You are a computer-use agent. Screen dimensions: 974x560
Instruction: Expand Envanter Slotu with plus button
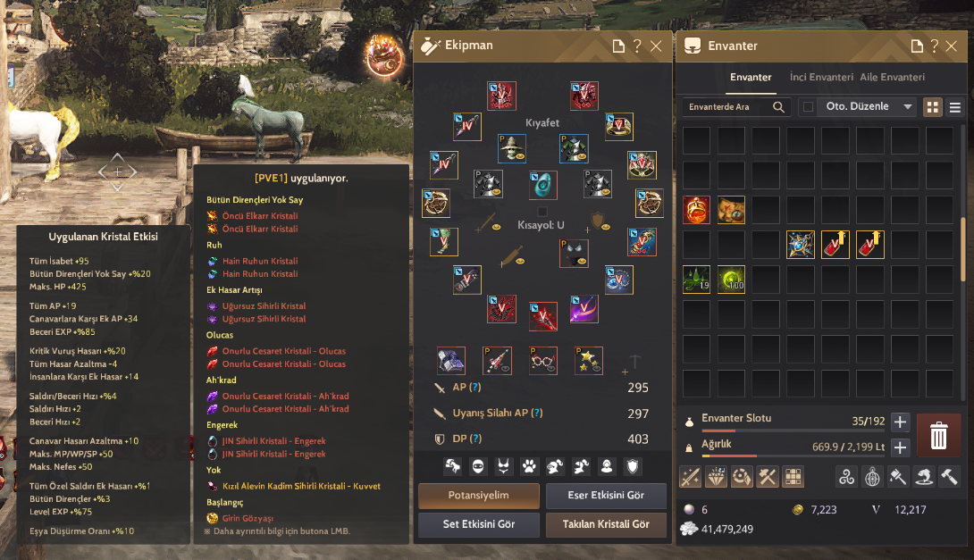tap(900, 422)
